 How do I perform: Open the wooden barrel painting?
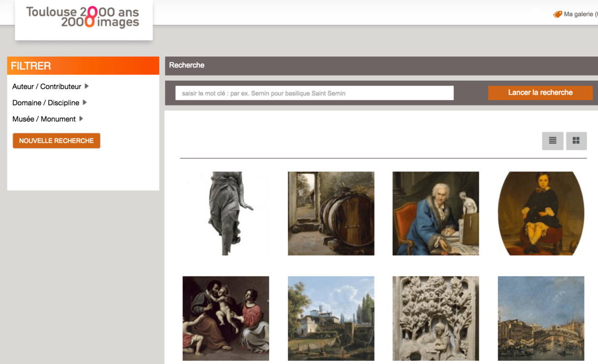pos(331,213)
